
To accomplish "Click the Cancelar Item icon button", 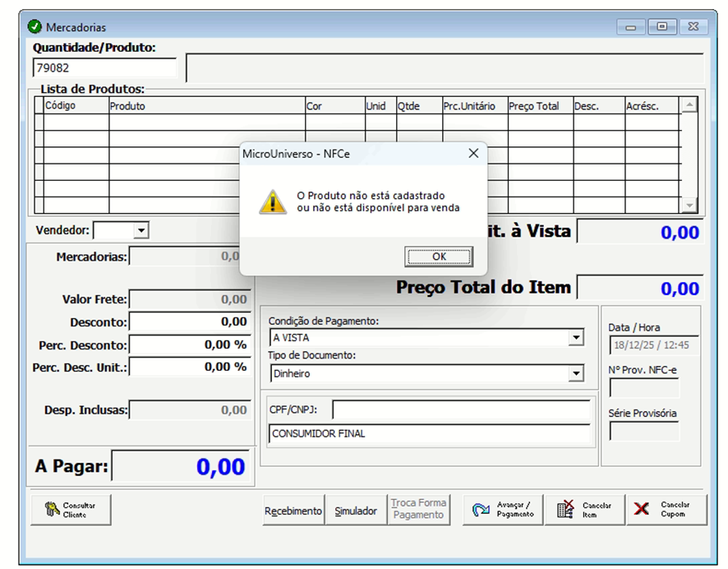I will [x=565, y=510].
